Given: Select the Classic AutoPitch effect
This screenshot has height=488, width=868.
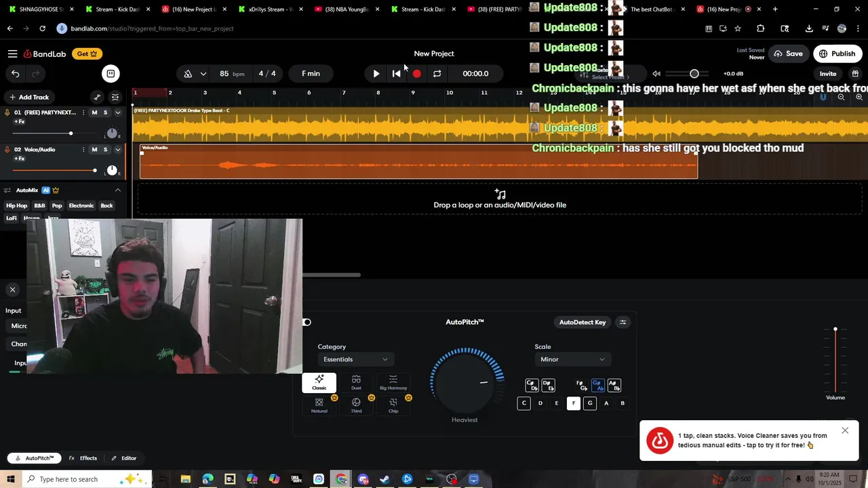Looking at the screenshot, I should pos(319,382).
